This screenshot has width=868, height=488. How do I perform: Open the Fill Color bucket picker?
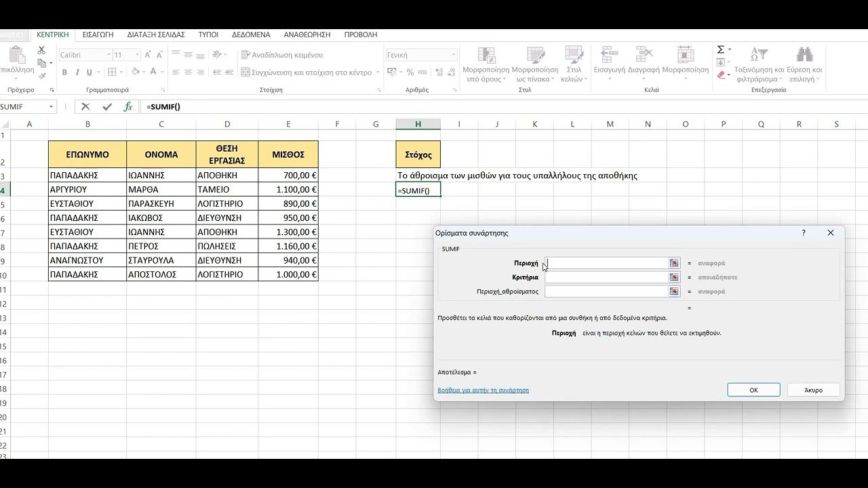[x=136, y=72]
